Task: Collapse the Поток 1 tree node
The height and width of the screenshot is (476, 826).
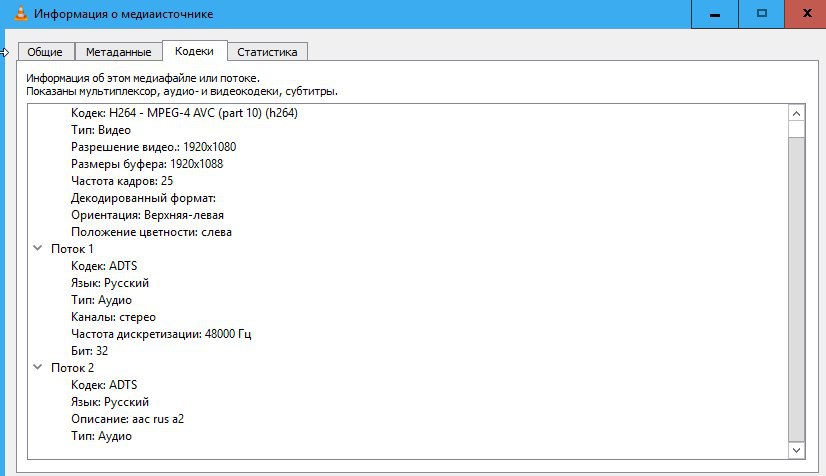Action: (37, 248)
